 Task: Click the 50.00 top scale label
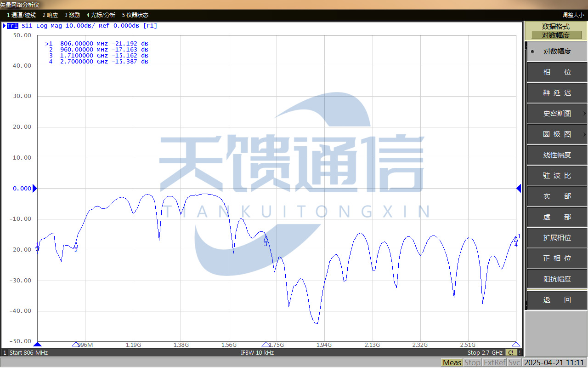click(x=22, y=35)
